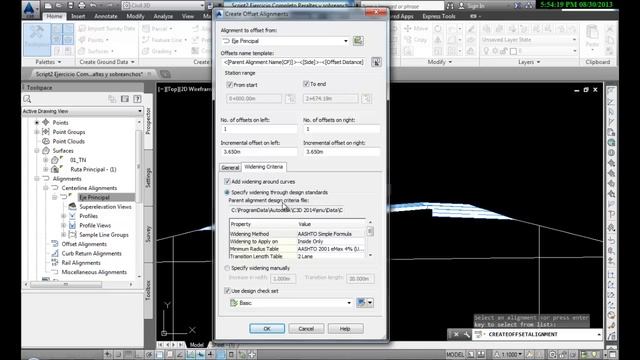Click the Cancel button
The width and height of the screenshot is (640, 360).
click(x=306, y=329)
